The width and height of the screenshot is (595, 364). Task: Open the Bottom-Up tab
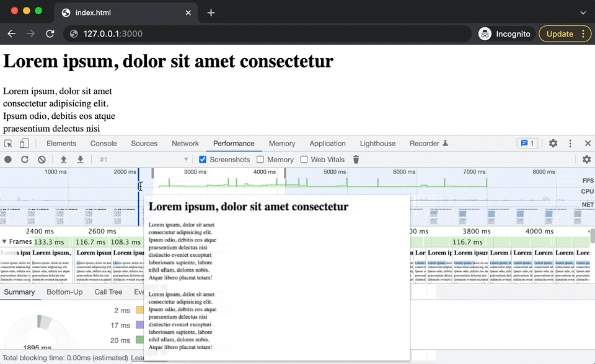point(64,292)
